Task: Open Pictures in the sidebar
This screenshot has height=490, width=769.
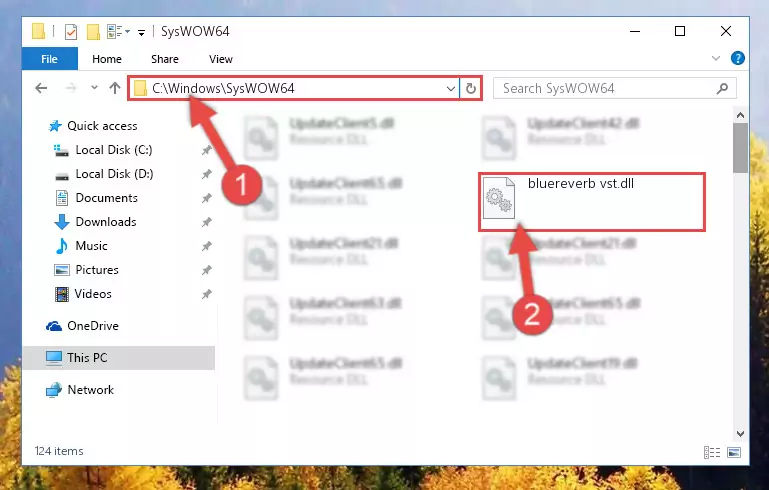Action: click(97, 270)
